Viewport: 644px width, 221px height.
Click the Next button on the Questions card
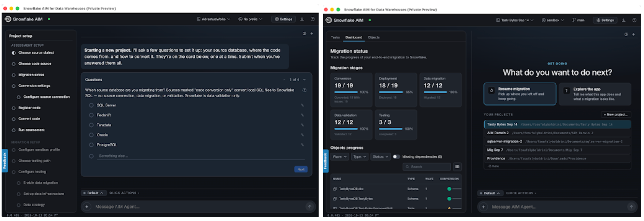click(301, 169)
